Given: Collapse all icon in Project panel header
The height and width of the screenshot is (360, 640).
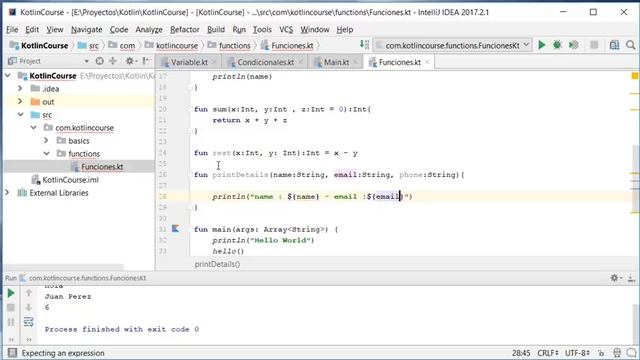Looking at the screenshot, I should coord(113,61).
